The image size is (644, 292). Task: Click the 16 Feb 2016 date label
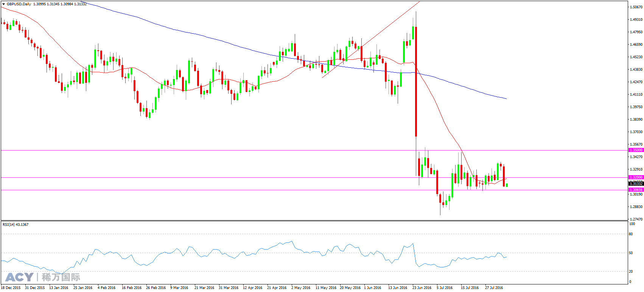(x=132, y=288)
